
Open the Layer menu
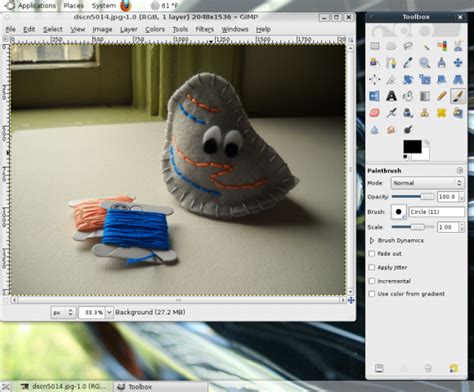[129, 29]
